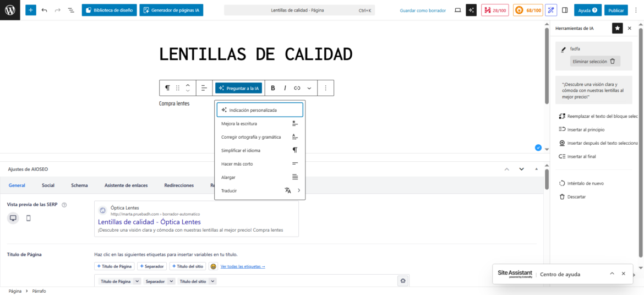644x295 pixels.
Task: Move the AIOSEO panel down with its down chevron
Action: (522, 169)
